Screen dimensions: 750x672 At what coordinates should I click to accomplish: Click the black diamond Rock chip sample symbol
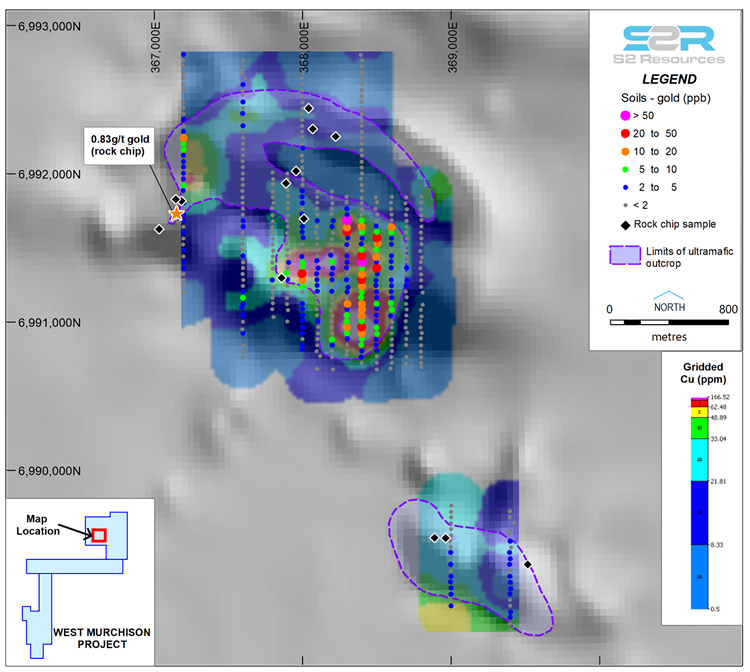(625, 225)
